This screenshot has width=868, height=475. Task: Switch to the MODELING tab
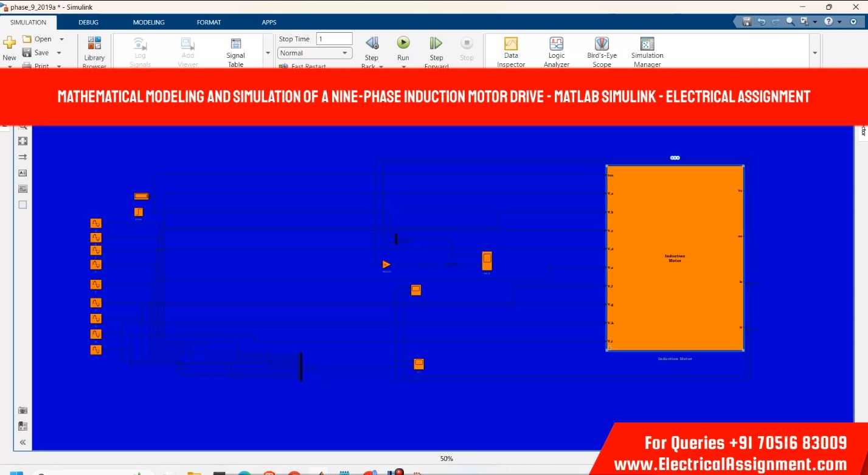[x=148, y=23]
